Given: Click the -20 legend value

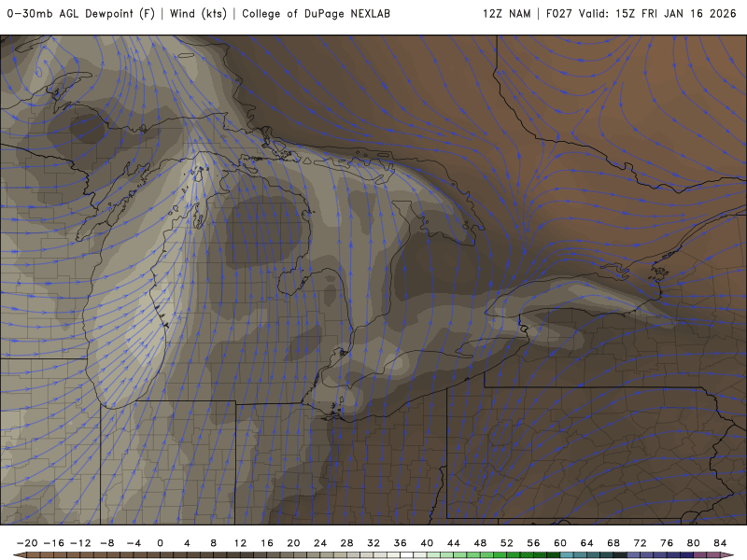Looking at the screenshot, I should [x=27, y=543].
